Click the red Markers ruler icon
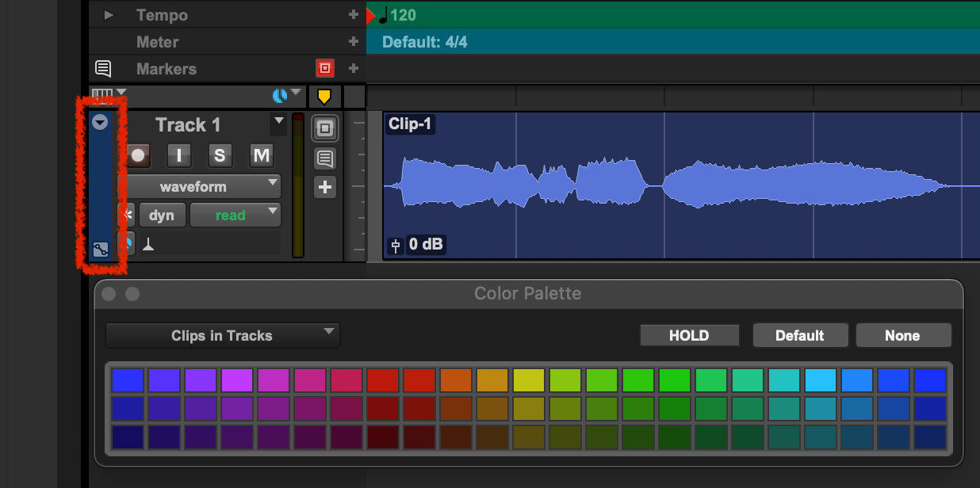Screen dimensions: 980x488 coord(324,68)
